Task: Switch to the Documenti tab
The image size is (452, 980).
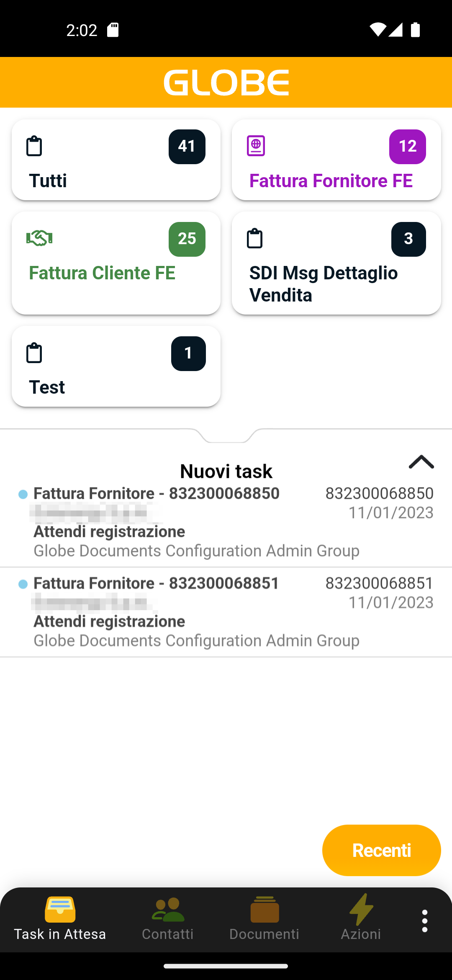Action: [x=264, y=919]
